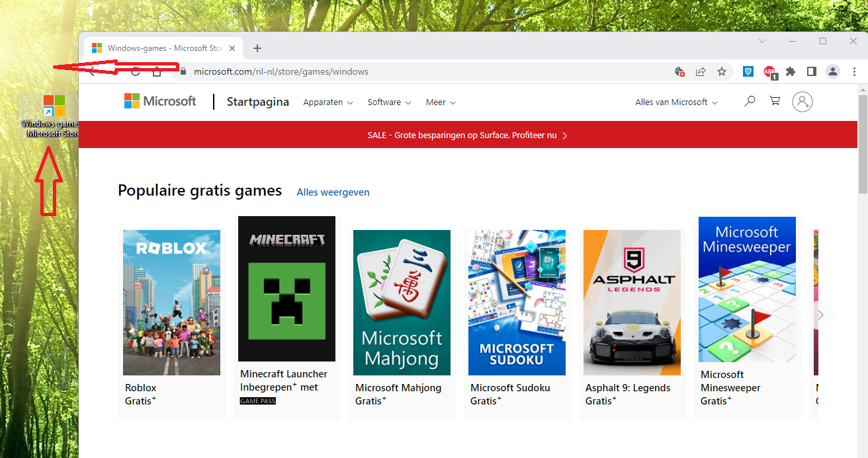Advance games carousel with next arrow

pyautogui.click(x=820, y=315)
